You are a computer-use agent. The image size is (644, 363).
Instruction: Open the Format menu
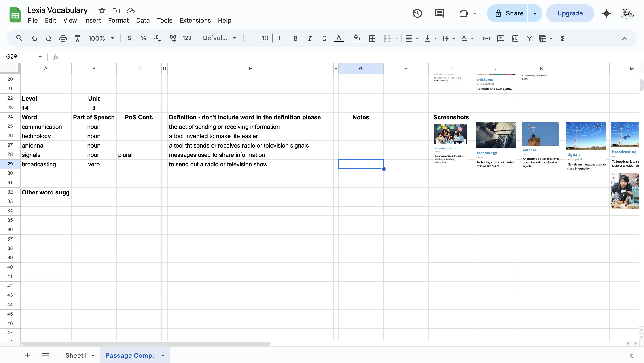118,20
